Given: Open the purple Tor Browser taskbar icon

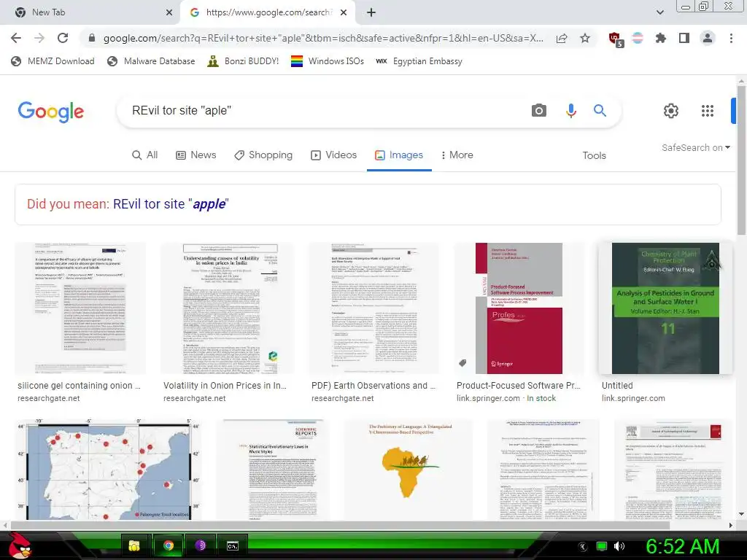Looking at the screenshot, I should pyautogui.click(x=200, y=545).
